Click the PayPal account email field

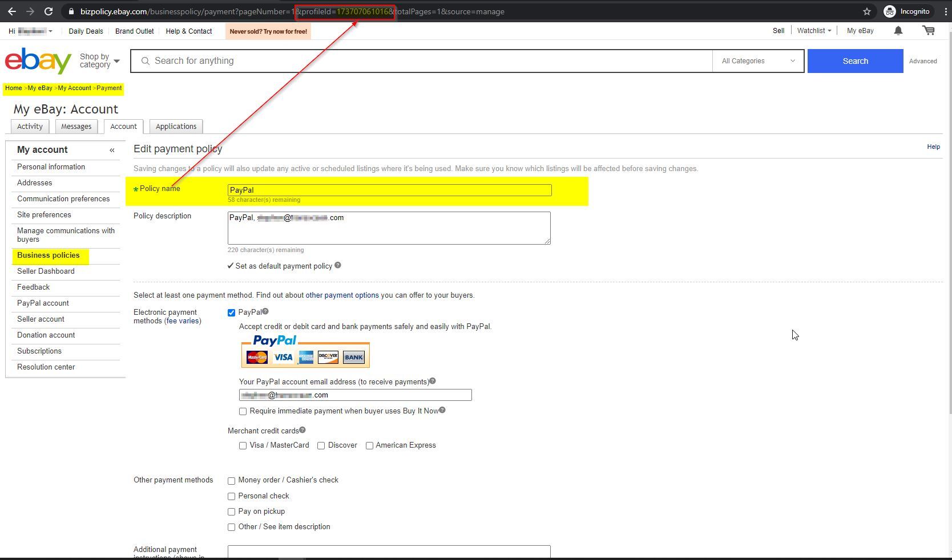pos(355,395)
